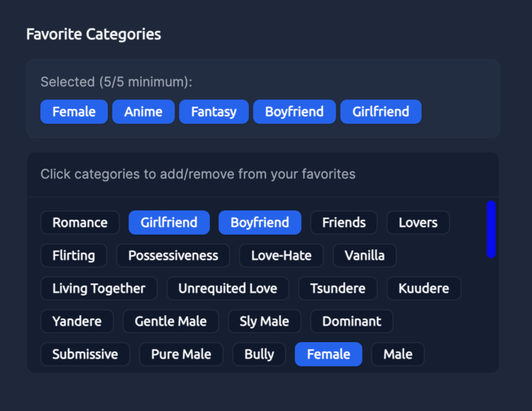Select the Yandere category
This screenshot has height=411, width=532.
77,321
